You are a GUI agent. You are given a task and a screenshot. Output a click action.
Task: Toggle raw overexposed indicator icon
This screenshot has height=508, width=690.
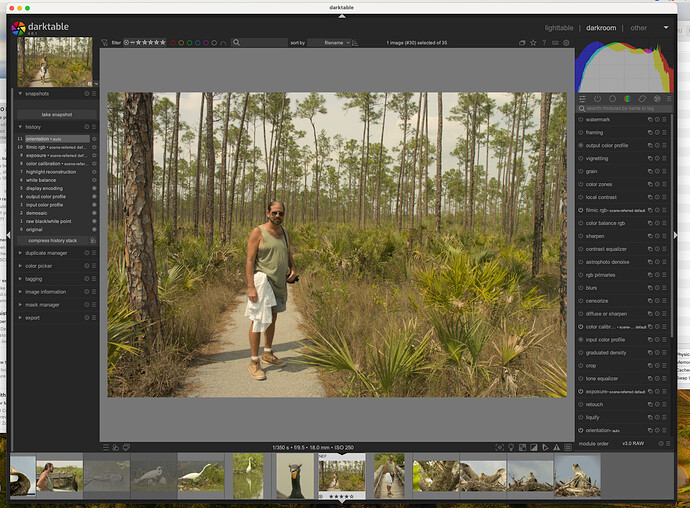(522, 447)
